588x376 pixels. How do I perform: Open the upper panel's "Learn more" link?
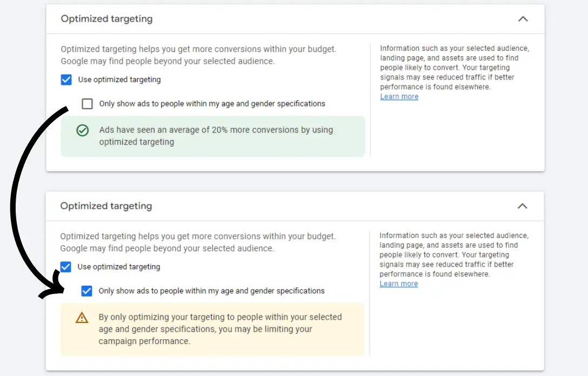coord(399,97)
